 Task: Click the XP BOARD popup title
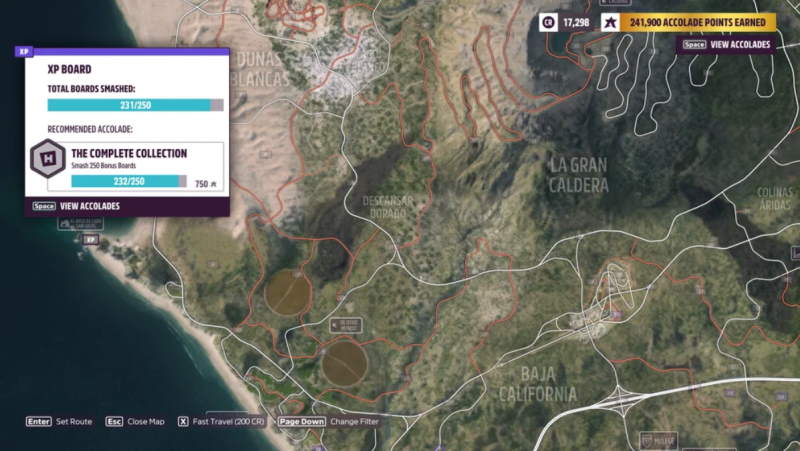[x=69, y=69]
